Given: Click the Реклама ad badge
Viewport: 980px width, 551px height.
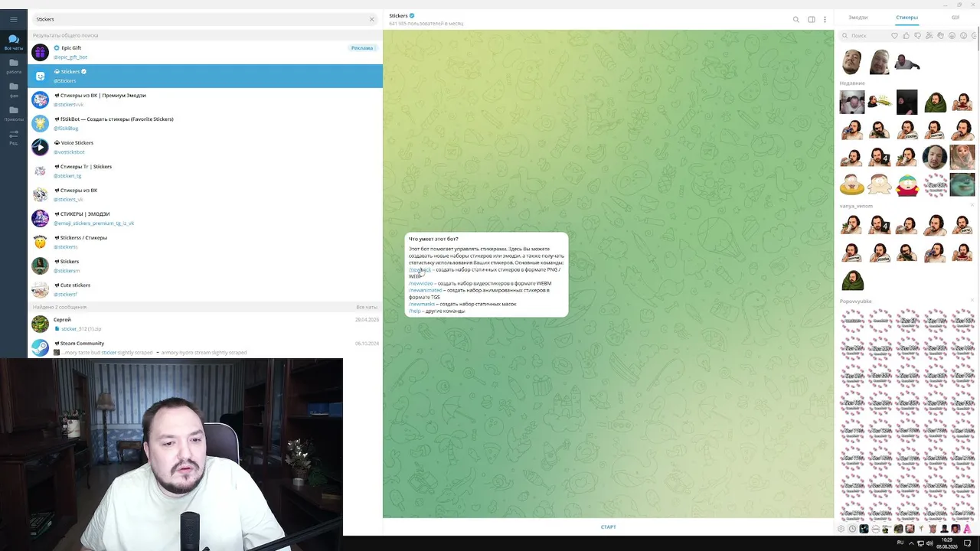Looking at the screenshot, I should (x=362, y=48).
